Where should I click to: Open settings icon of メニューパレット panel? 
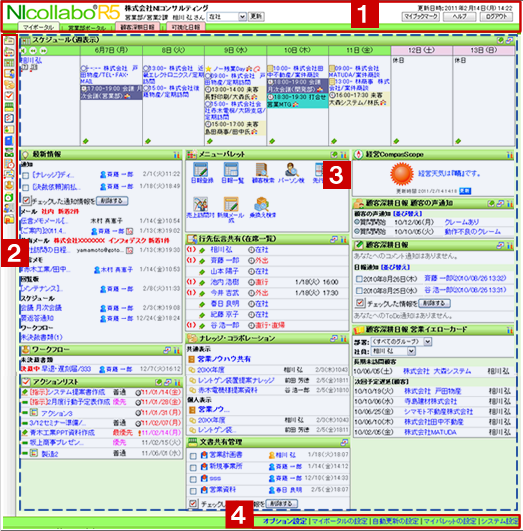(344, 155)
